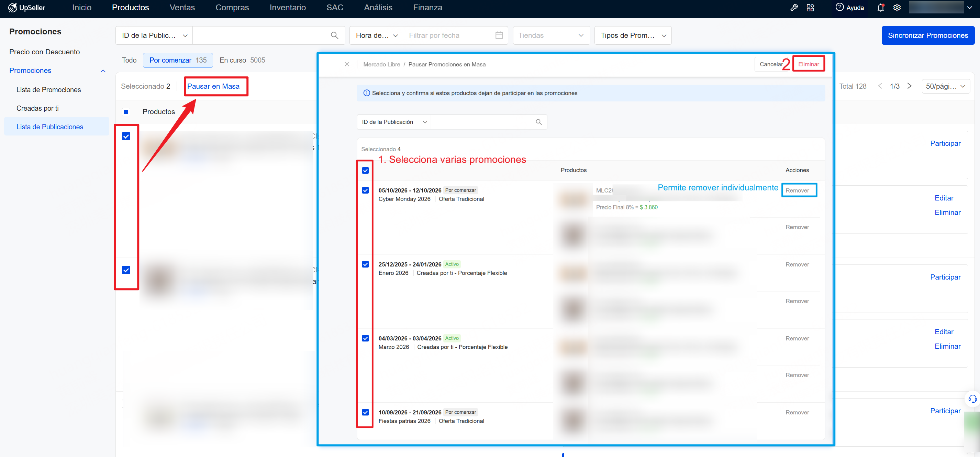Click the red Eliminar button in panel header

[809, 64]
